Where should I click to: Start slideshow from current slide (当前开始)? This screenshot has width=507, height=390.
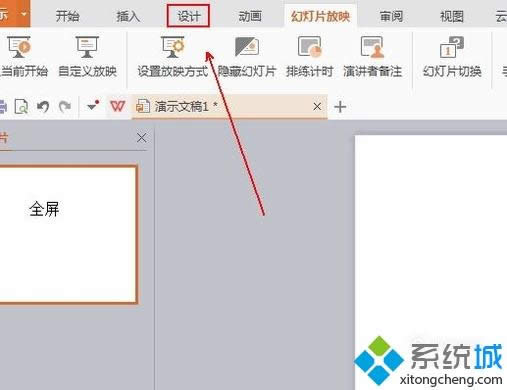click(x=23, y=57)
